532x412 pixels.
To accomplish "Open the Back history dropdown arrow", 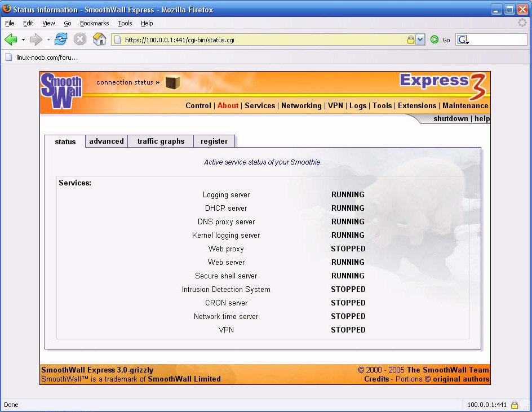I will coord(23,39).
